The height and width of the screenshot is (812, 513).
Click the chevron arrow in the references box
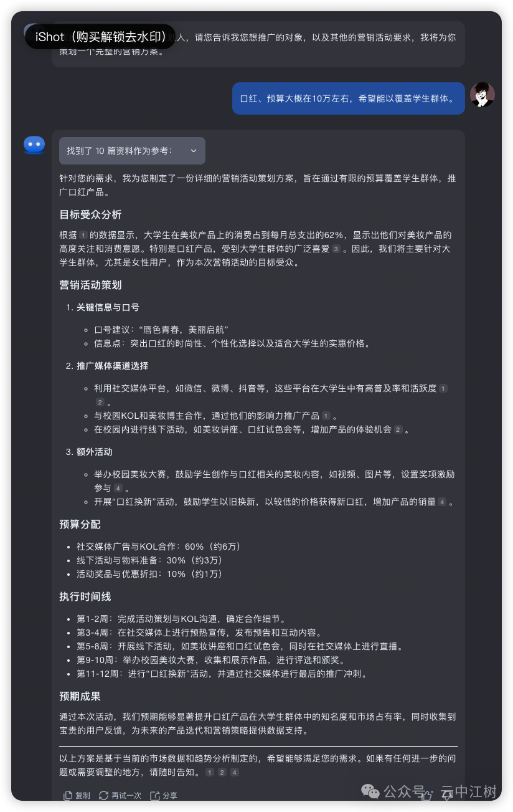point(193,151)
